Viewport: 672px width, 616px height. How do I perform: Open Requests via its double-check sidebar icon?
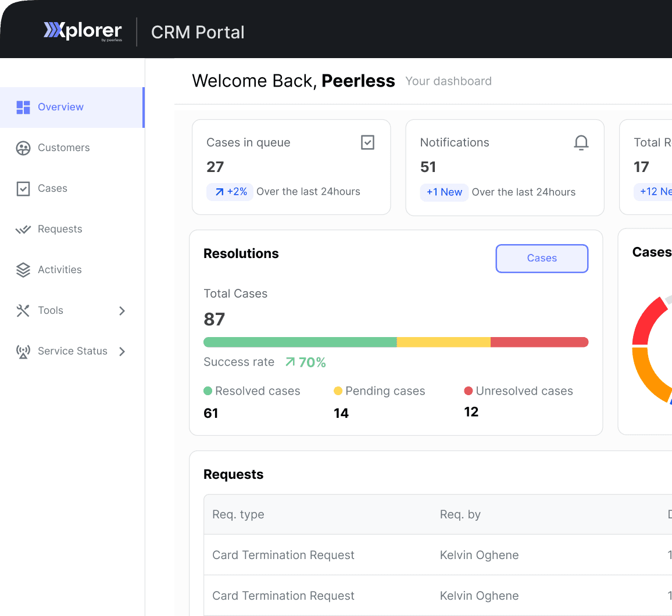click(23, 229)
